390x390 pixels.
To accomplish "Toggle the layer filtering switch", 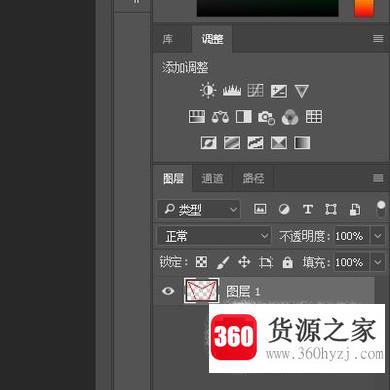I will click(x=381, y=209).
